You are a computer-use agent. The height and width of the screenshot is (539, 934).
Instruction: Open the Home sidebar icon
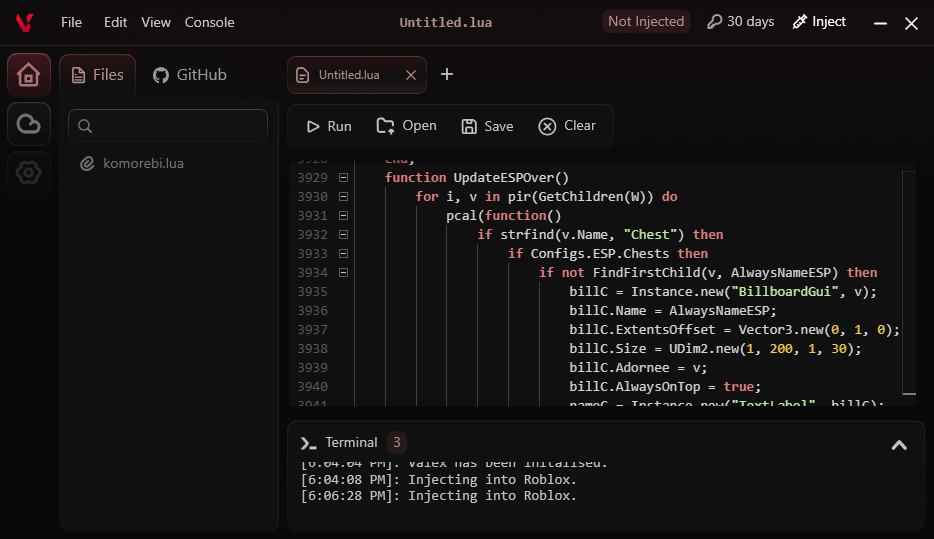coord(29,75)
